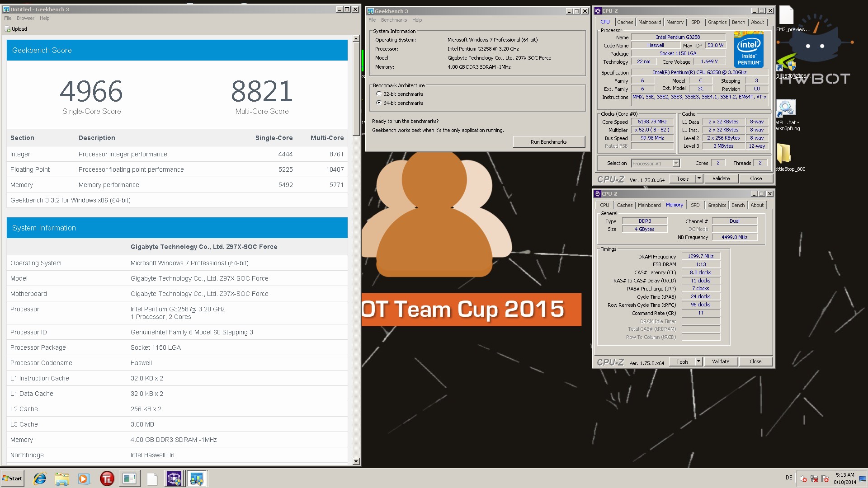Switch to Caches tab in upper CPU-Z
Image resolution: width=868 pixels, height=488 pixels.
(625, 22)
